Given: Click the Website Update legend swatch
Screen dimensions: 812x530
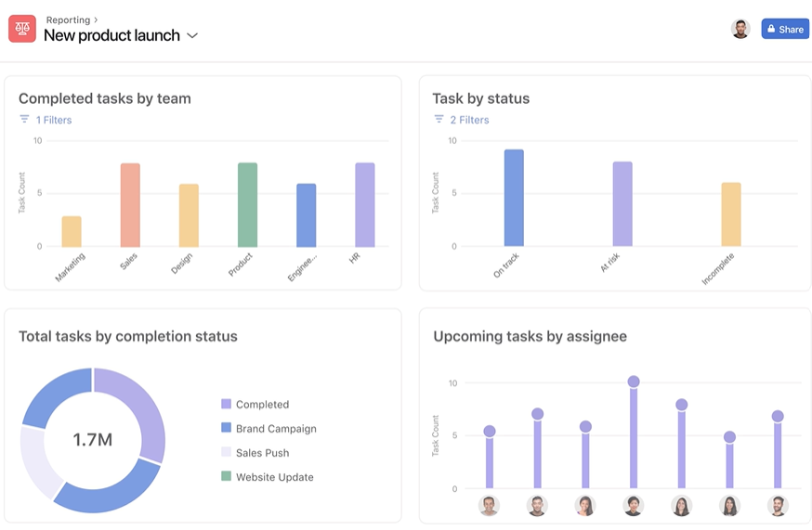Looking at the screenshot, I should [x=226, y=475].
